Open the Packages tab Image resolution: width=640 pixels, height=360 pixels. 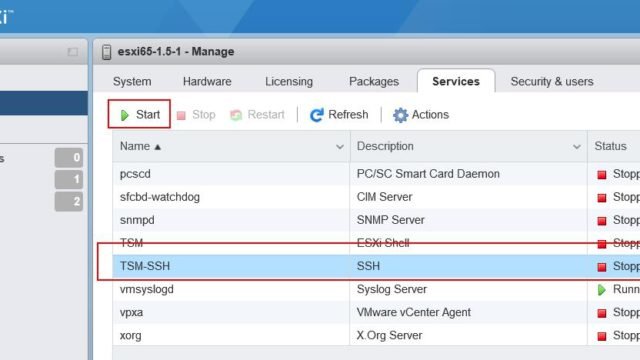(374, 82)
